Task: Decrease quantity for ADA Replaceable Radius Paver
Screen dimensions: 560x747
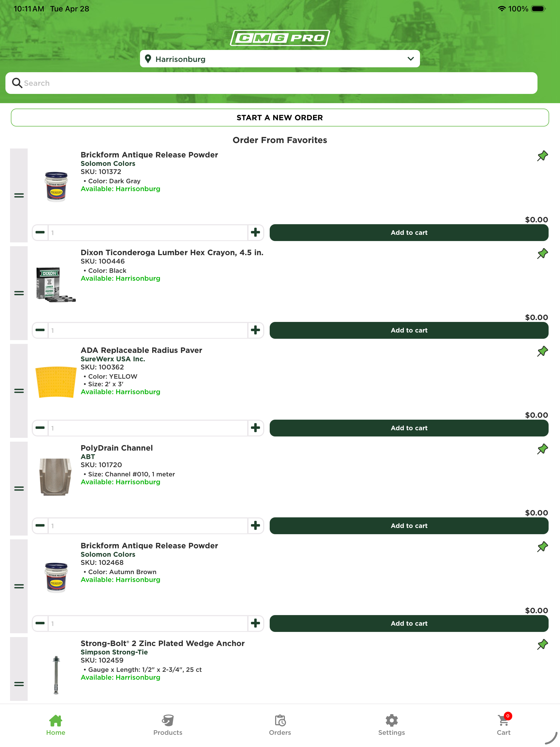Action: (40, 428)
